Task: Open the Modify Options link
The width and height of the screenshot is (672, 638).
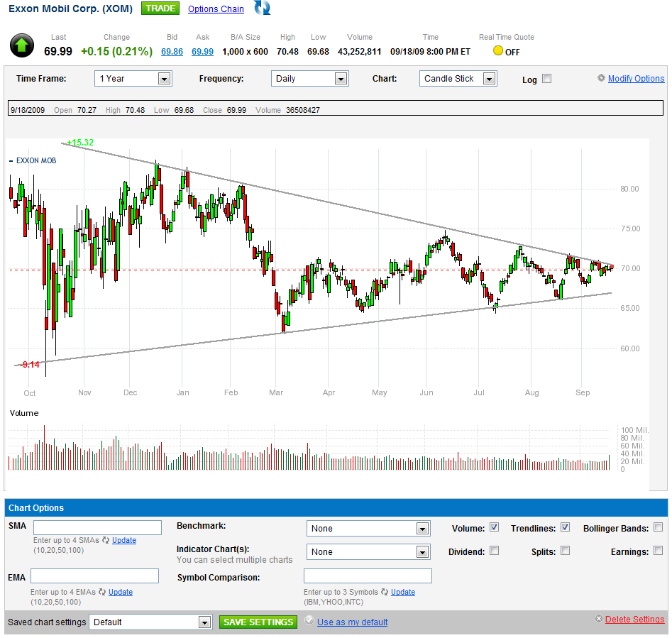Action: 636,78
